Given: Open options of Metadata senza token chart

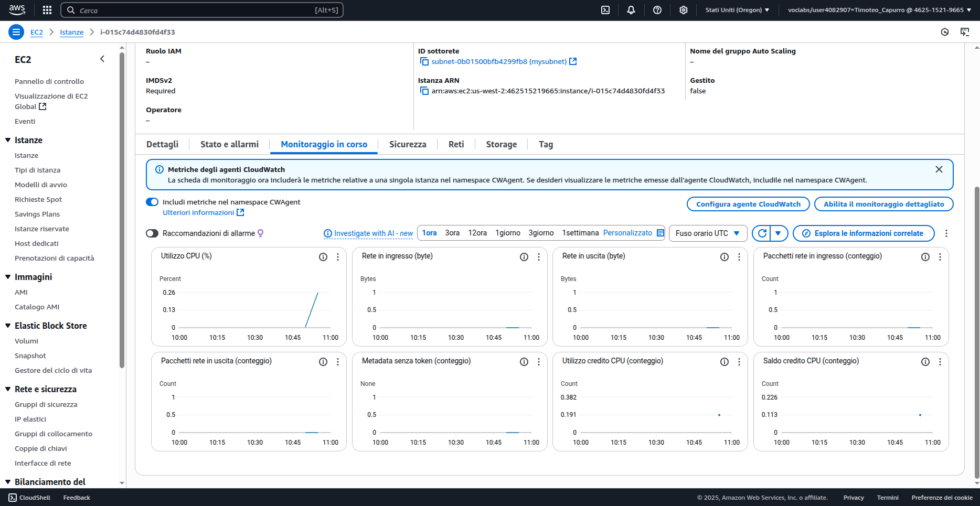Looking at the screenshot, I should (x=539, y=362).
